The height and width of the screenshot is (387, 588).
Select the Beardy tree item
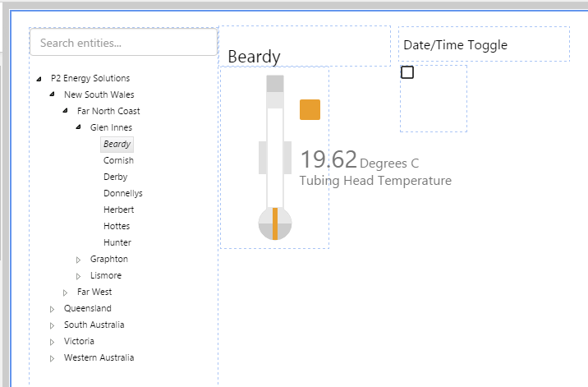coord(117,144)
